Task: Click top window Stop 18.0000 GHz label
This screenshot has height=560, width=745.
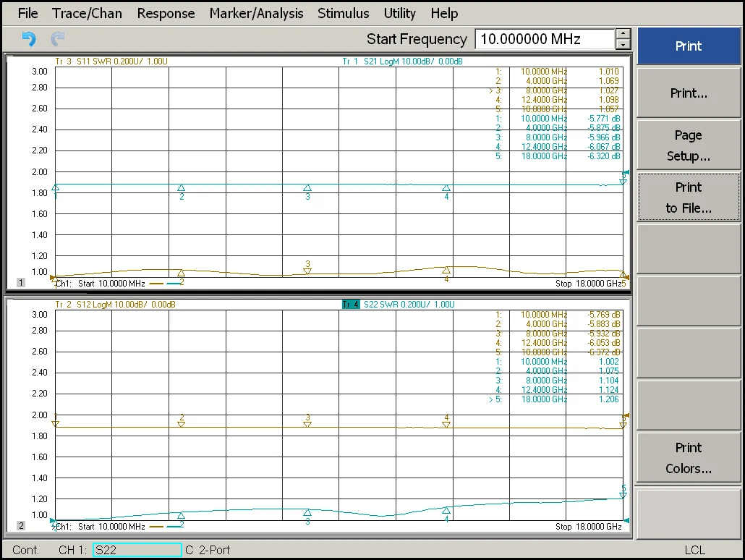Action: point(588,284)
